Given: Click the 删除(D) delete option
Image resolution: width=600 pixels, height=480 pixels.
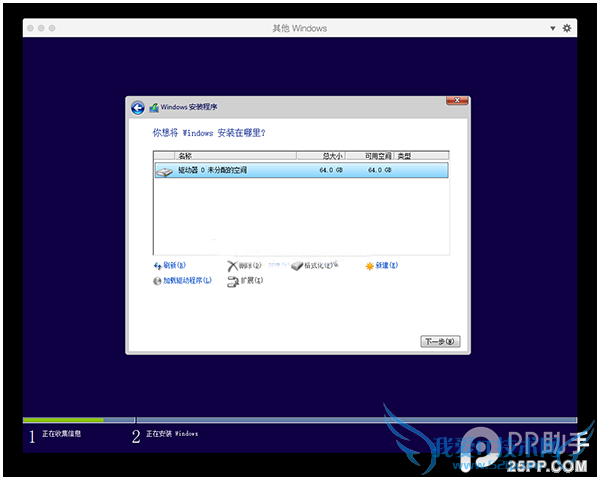Looking at the screenshot, I should tap(245, 265).
